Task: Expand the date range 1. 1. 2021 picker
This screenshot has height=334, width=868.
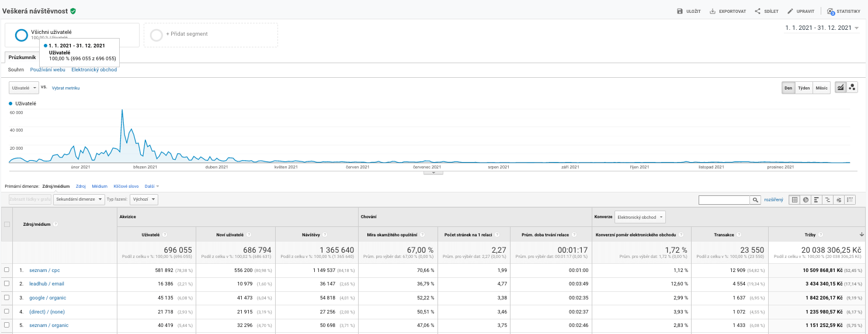Action: (822, 28)
